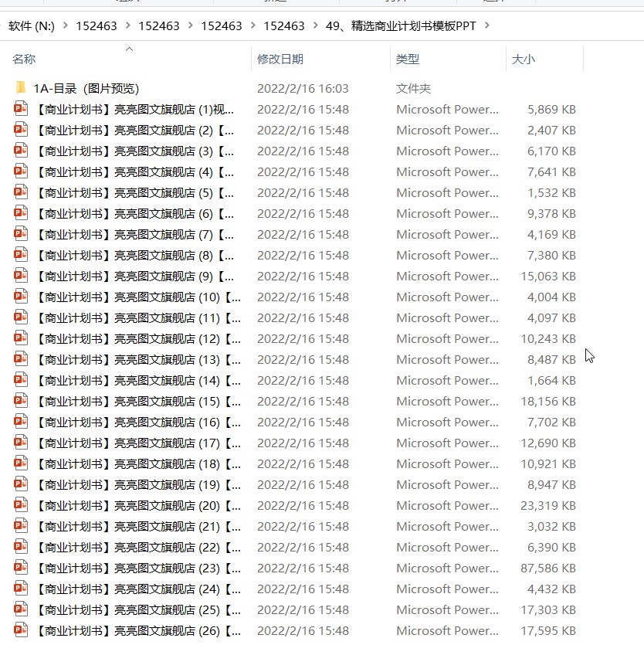Navigate to fourth 152463 breadcrumb folder

pos(284,26)
